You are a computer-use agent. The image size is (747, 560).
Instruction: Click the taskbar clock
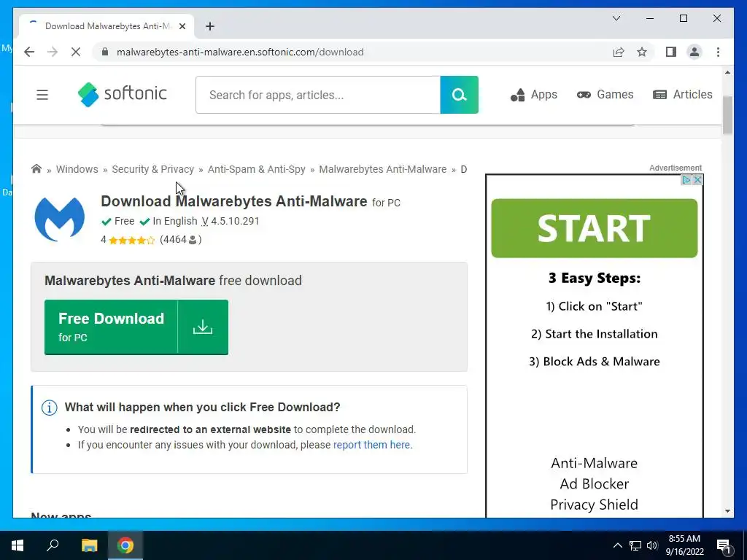(x=684, y=545)
